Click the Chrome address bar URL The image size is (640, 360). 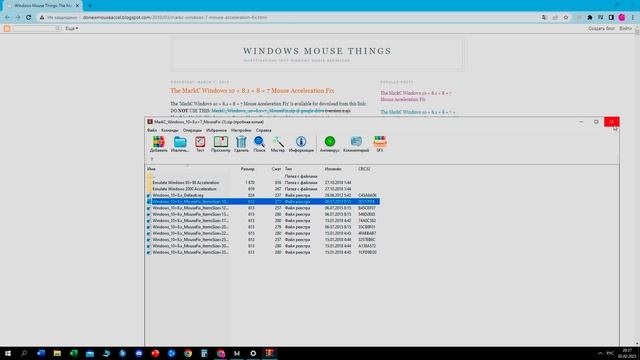click(175, 18)
